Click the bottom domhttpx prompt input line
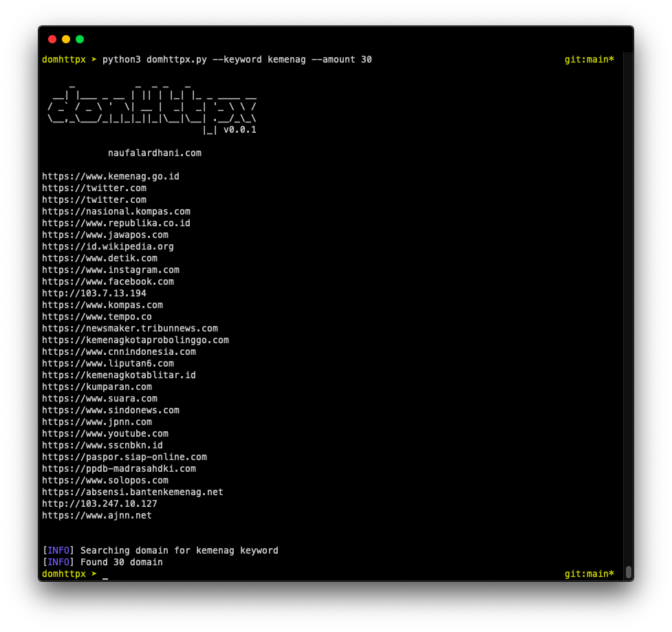This screenshot has height=632, width=672. tap(75, 574)
